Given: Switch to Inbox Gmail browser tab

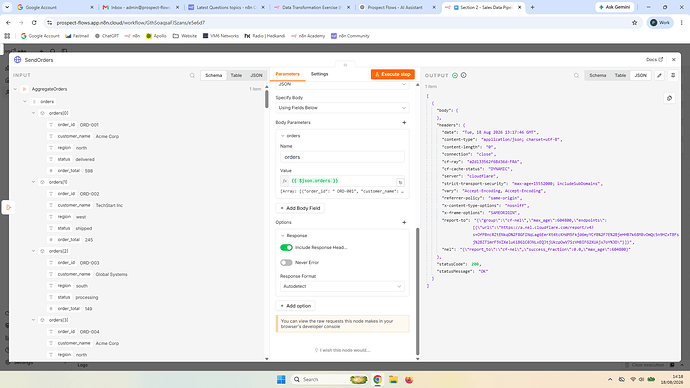Looking at the screenshot, I should [141, 7].
